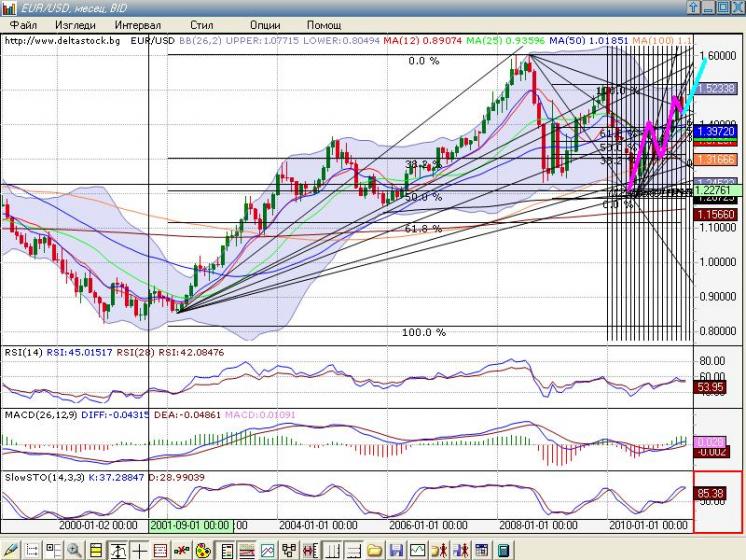Open the calculator tool
This screenshot has height=560, width=746.
click(503, 550)
